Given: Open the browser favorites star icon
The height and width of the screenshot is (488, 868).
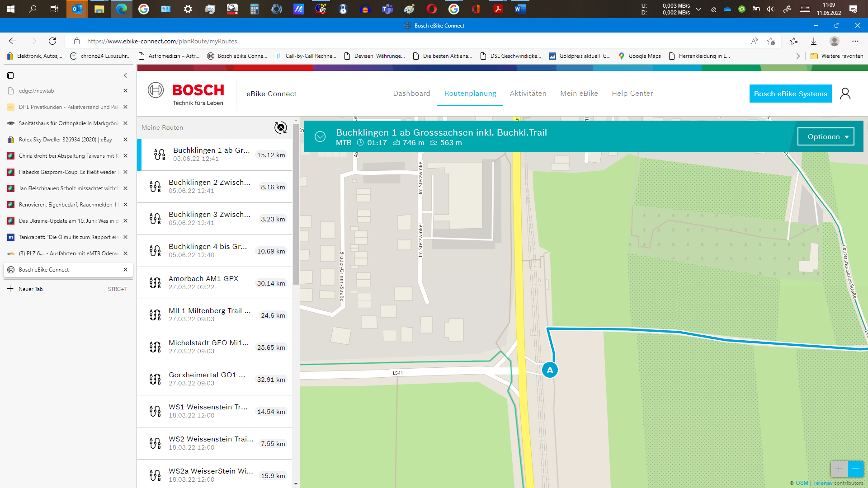Looking at the screenshot, I should pyautogui.click(x=794, y=41).
